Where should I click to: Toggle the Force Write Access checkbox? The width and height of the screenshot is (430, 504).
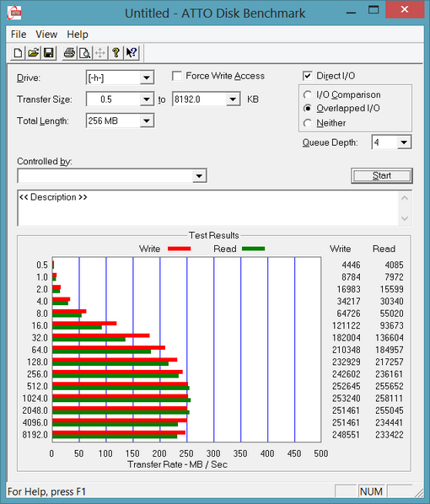177,76
